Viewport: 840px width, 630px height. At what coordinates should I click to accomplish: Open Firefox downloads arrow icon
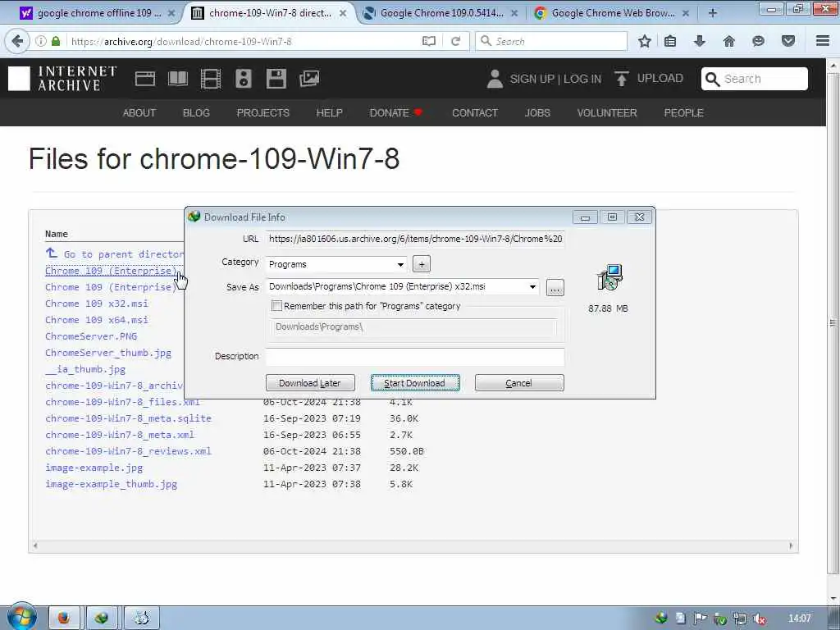point(699,41)
